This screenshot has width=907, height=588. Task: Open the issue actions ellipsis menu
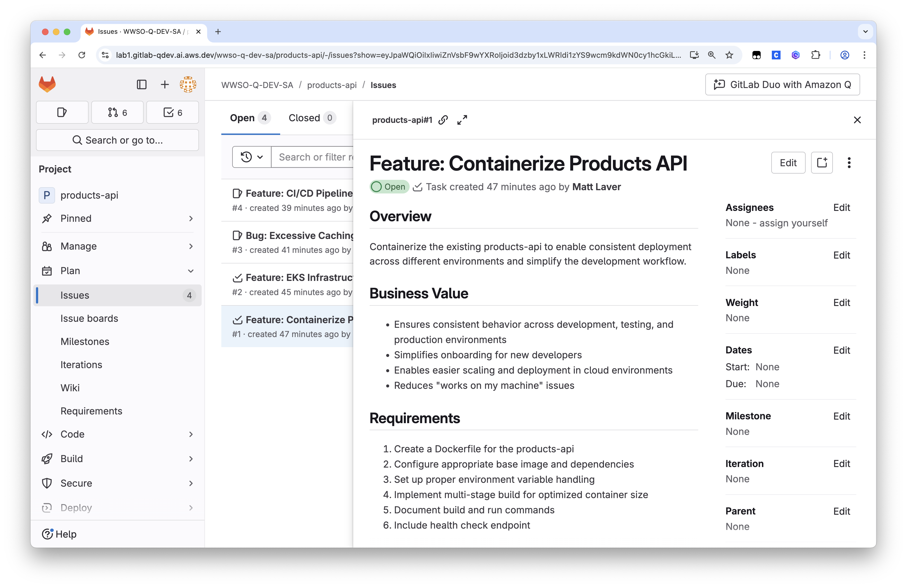coord(849,163)
